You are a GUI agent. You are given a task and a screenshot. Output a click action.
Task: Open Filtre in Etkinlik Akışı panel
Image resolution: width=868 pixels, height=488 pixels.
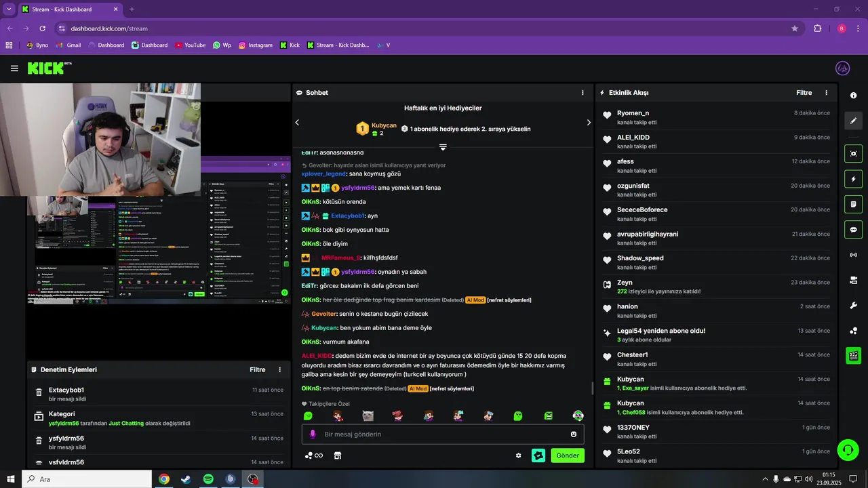(804, 93)
